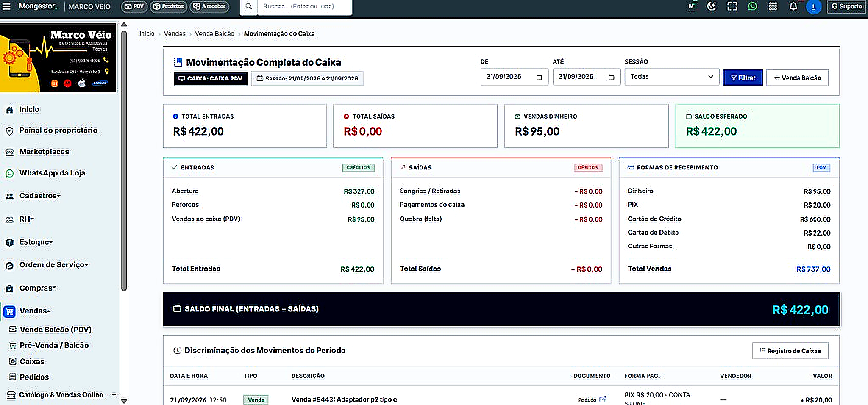Click the CAIXA: CAIXA PDV badge
Viewport: 868px width, 405px height.
tap(210, 78)
